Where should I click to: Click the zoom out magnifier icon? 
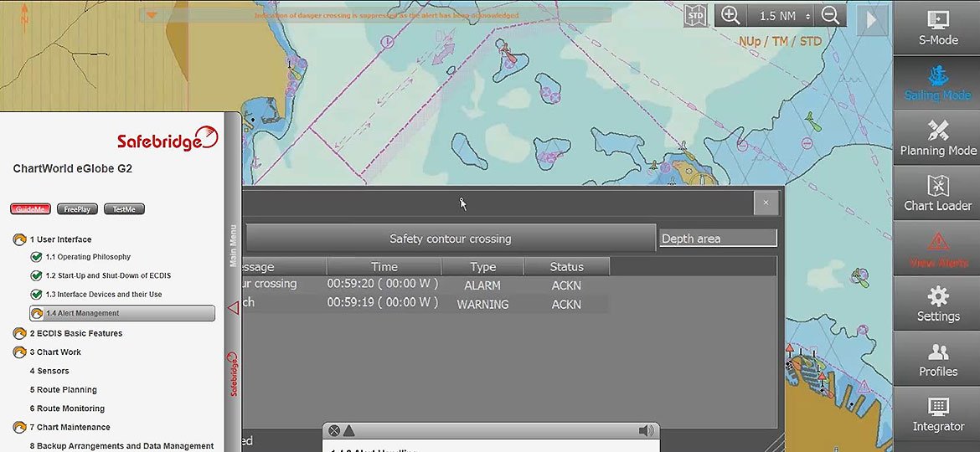click(x=830, y=16)
